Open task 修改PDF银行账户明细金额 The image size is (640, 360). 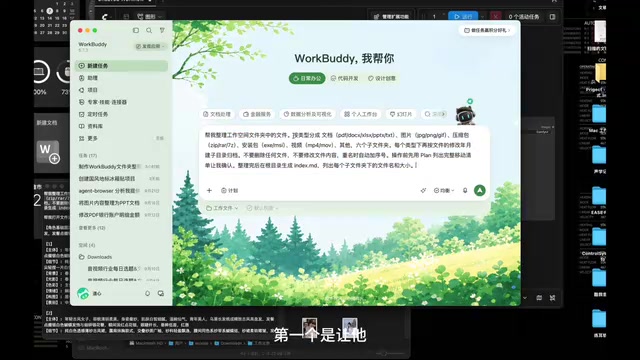tap(119, 215)
